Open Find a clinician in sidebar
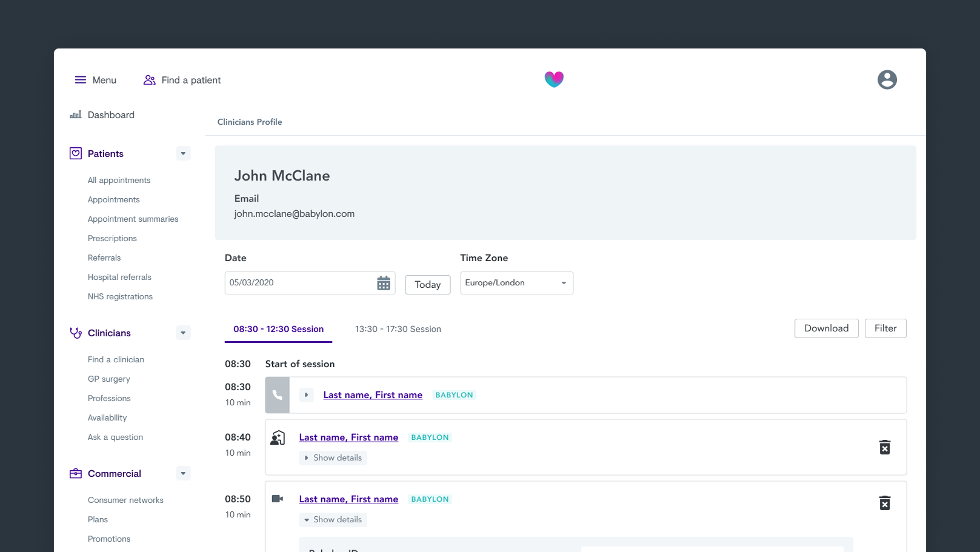This screenshot has width=980, height=552. click(116, 359)
